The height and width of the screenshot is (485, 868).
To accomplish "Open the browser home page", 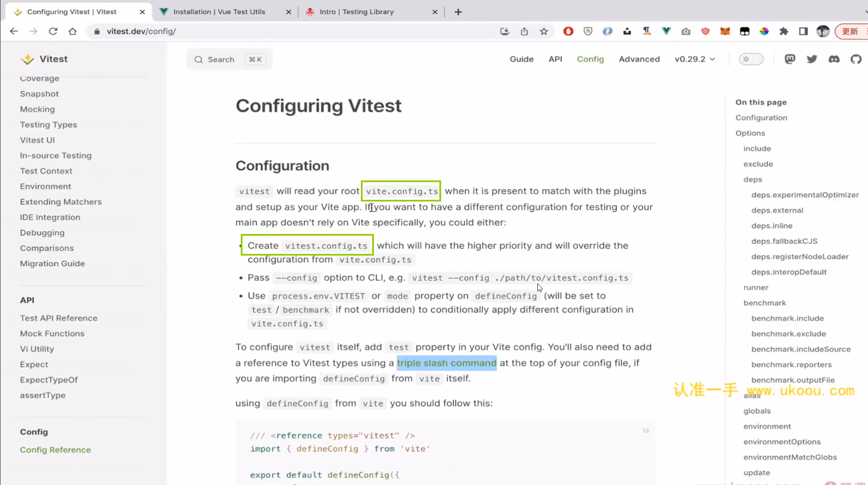I will [x=72, y=31].
